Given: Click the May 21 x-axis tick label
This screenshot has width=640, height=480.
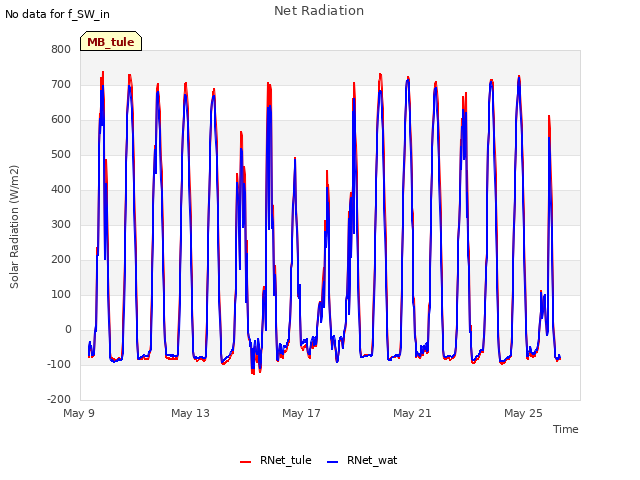Looking at the screenshot, I should pos(412,413).
